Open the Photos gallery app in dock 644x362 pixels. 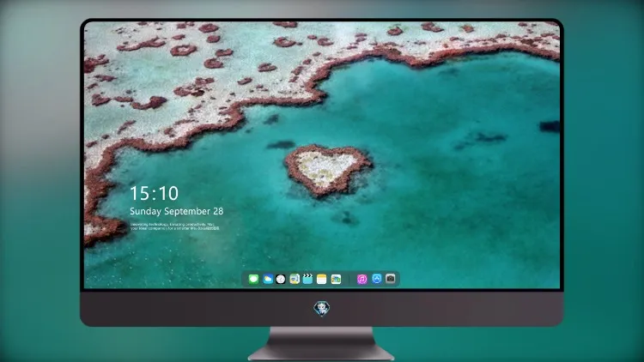coord(336,279)
